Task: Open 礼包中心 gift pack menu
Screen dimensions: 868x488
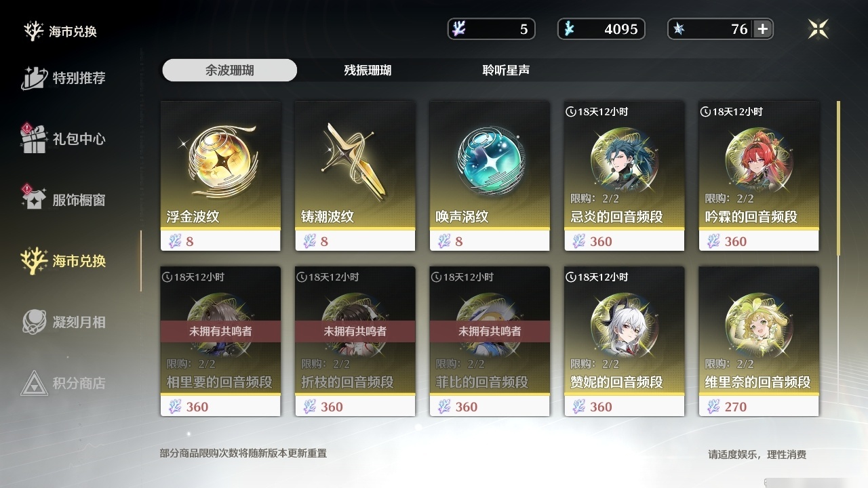Action: tap(63, 139)
